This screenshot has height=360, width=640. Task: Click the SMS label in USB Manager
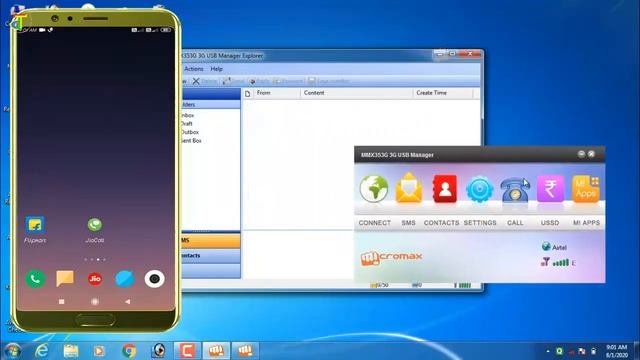408,223
